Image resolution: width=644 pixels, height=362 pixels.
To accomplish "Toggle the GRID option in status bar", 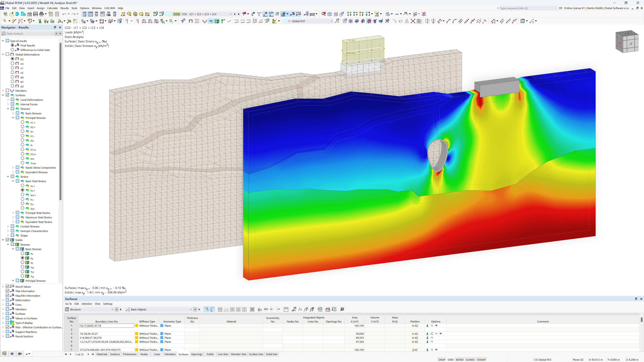I will (x=451, y=359).
